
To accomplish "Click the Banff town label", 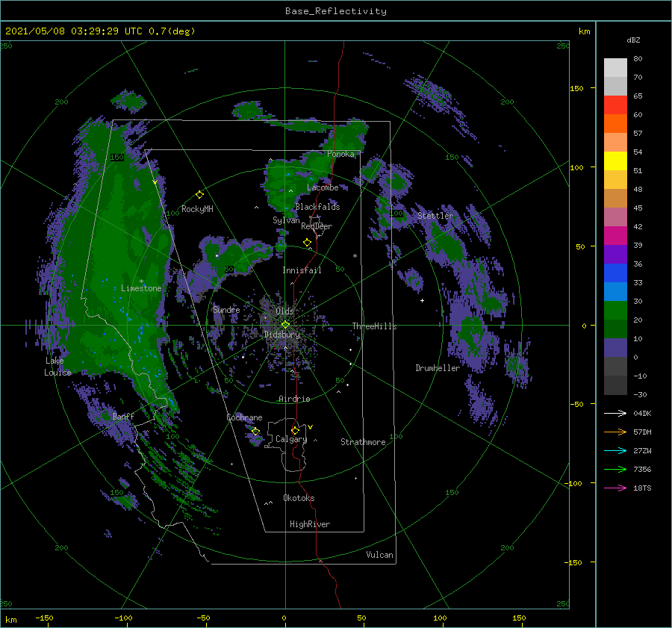I will tap(123, 416).
